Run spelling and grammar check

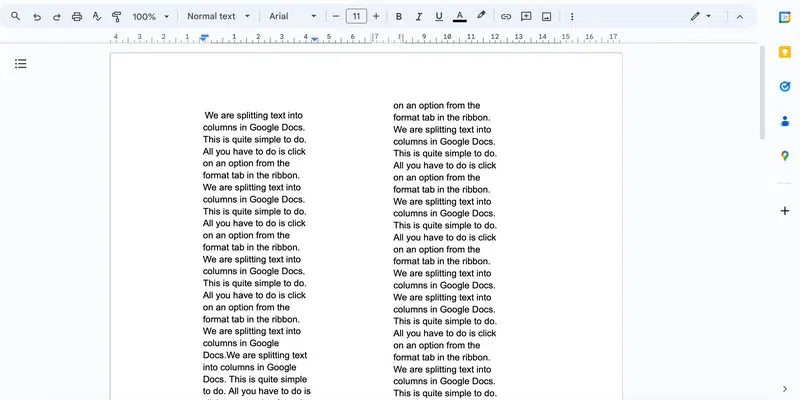pyautogui.click(x=97, y=16)
